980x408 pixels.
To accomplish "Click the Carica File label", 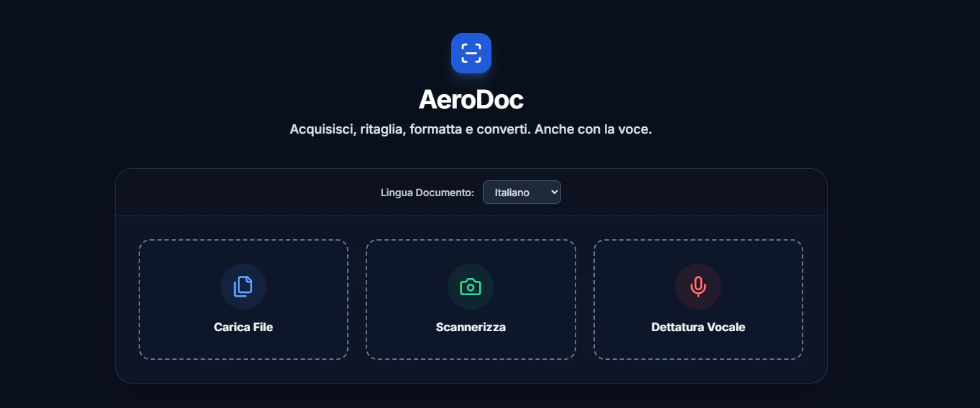I will coord(244,327).
